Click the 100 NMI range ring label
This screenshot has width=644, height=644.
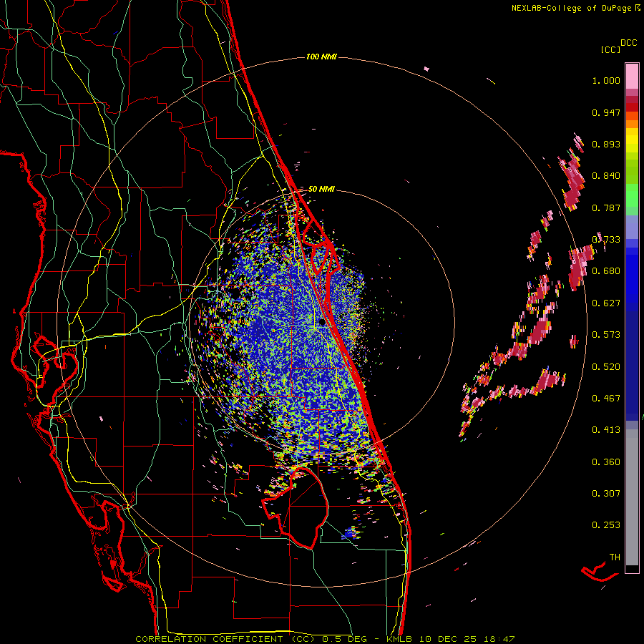(x=321, y=57)
